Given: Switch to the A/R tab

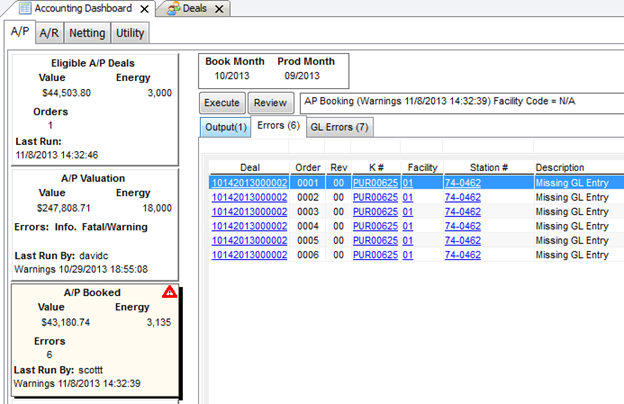Looking at the screenshot, I should tap(48, 33).
